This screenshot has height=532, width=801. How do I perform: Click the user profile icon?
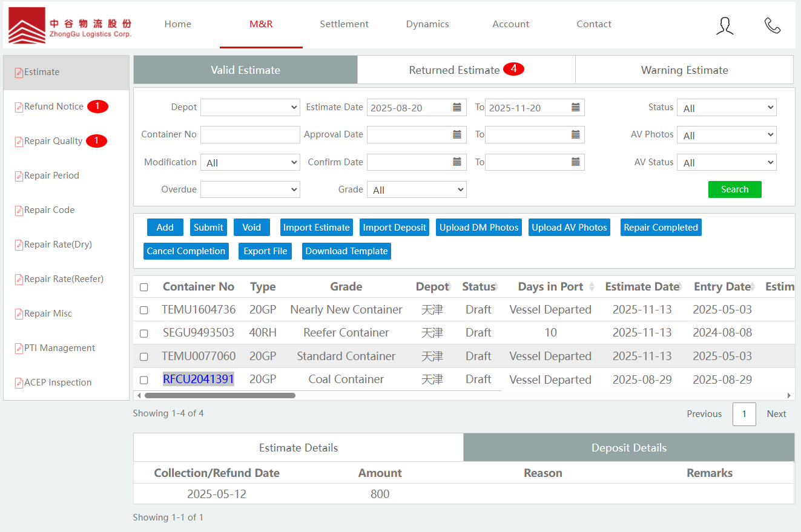pos(725,25)
